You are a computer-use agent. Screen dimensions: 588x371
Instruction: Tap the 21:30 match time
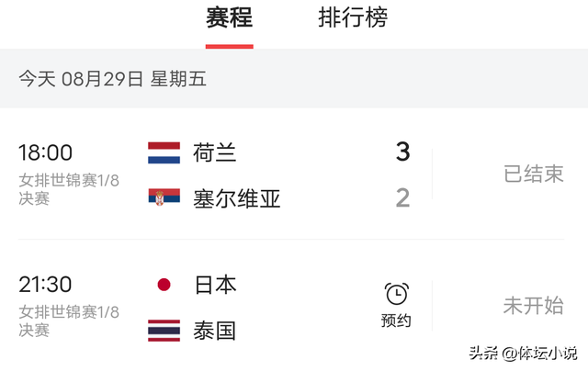45,285
